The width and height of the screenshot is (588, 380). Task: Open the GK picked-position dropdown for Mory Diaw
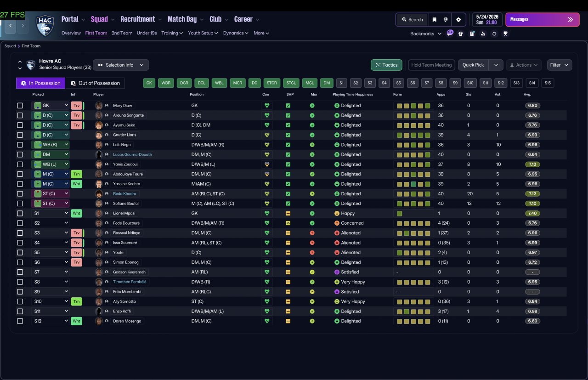[51, 106]
